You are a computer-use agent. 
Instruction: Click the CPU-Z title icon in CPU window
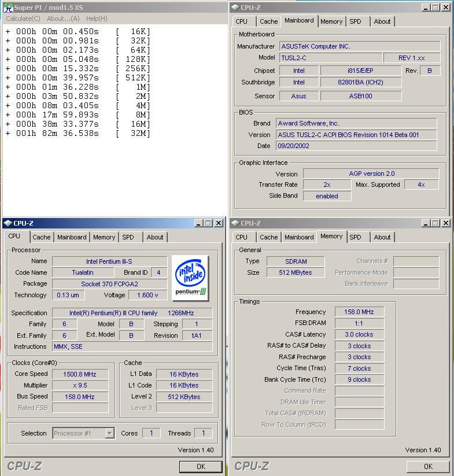[8, 223]
